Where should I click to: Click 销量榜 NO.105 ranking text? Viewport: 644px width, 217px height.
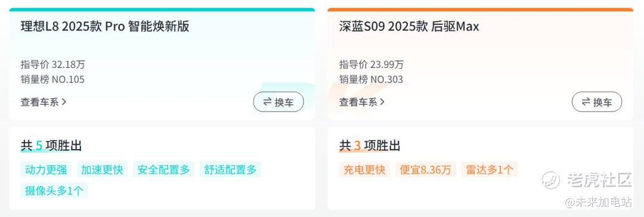pyautogui.click(x=52, y=79)
